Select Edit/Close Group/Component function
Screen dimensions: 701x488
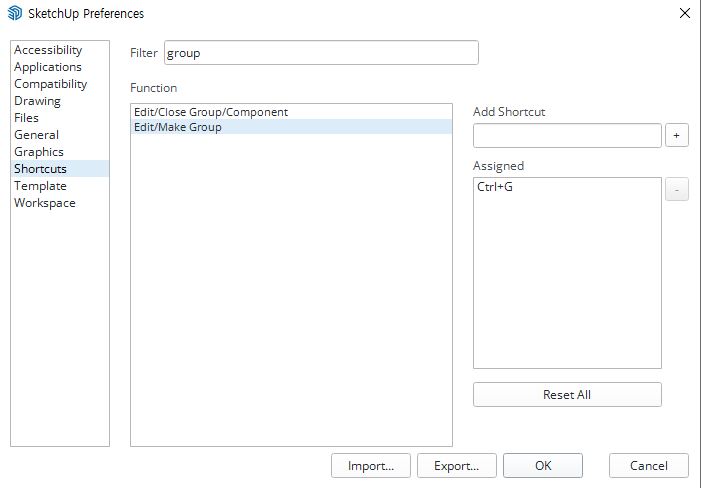pyautogui.click(x=291, y=112)
